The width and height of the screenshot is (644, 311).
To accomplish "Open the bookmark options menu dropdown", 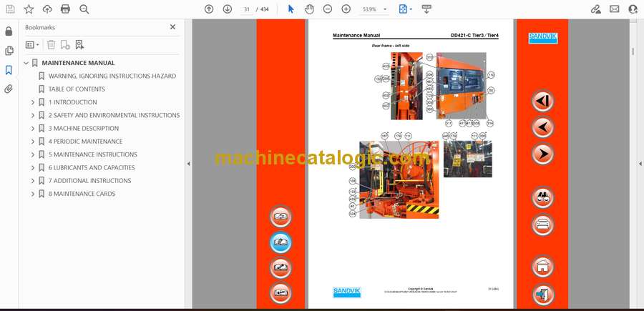I will click(x=32, y=45).
